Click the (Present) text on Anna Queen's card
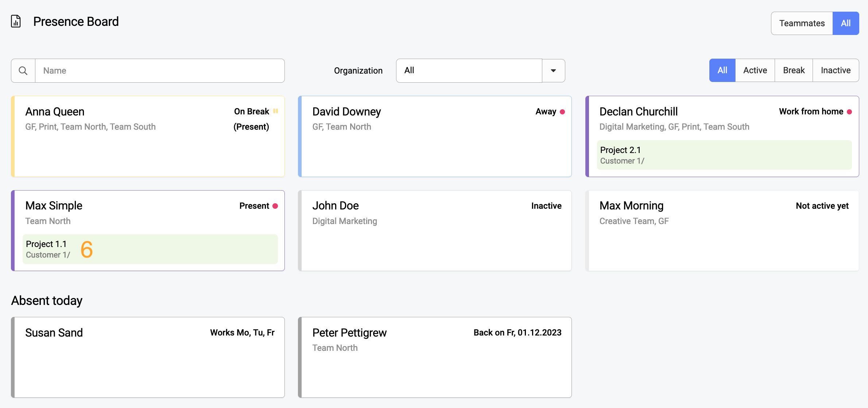Image resolution: width=868 pixels, height=408 pixels. pos(251,127)
